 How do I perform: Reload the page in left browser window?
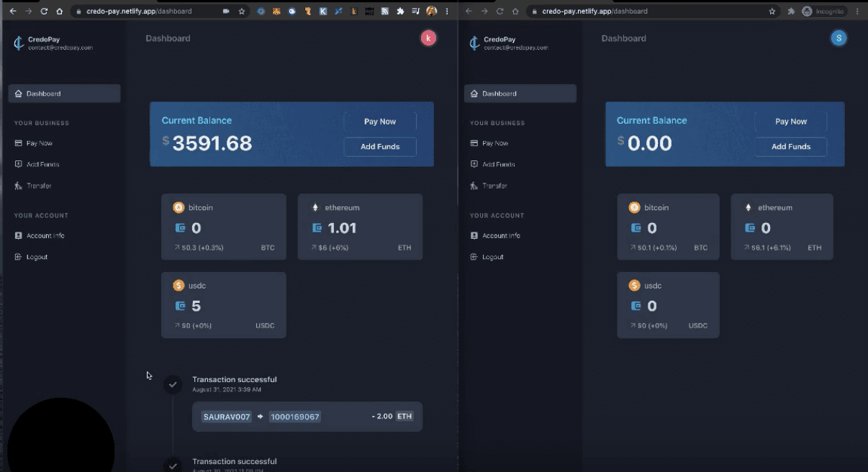click(44, 12)
